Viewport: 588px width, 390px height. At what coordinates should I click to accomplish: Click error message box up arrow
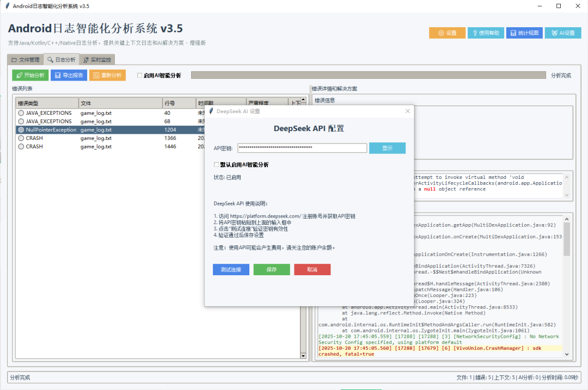click(x=567, y=177)
